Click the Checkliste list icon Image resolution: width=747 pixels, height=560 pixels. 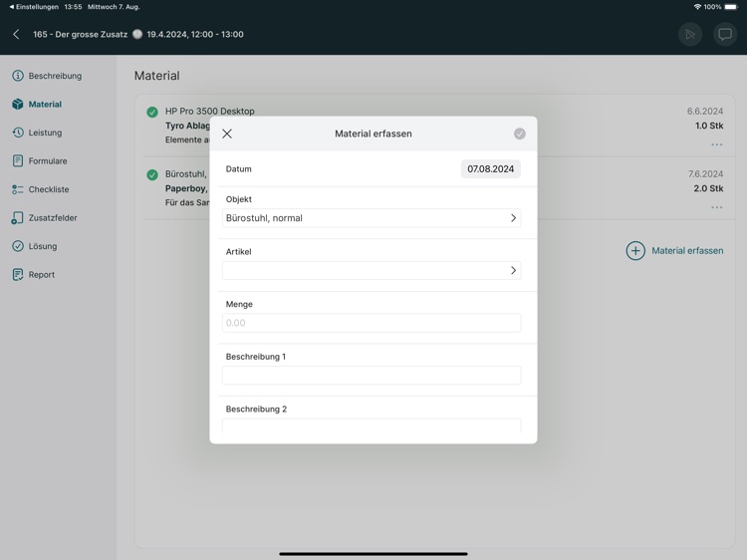[x=18, y=189]
